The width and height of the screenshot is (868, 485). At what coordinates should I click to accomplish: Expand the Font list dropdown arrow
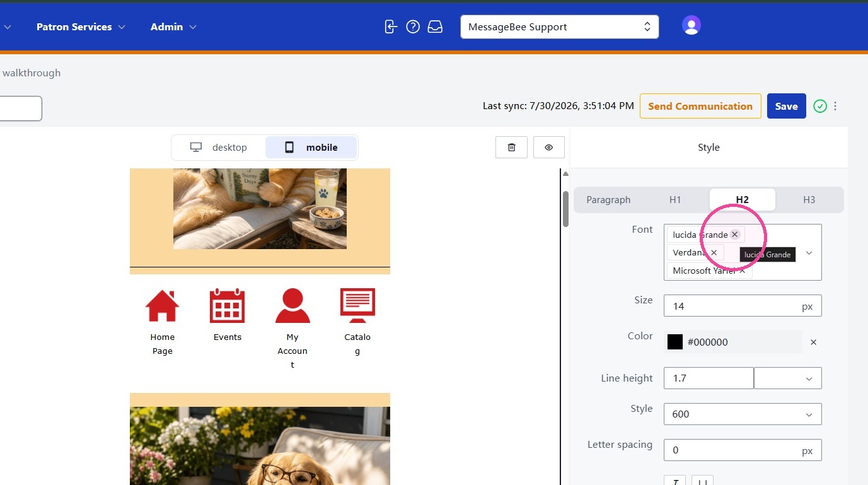(x=809, y=253)
